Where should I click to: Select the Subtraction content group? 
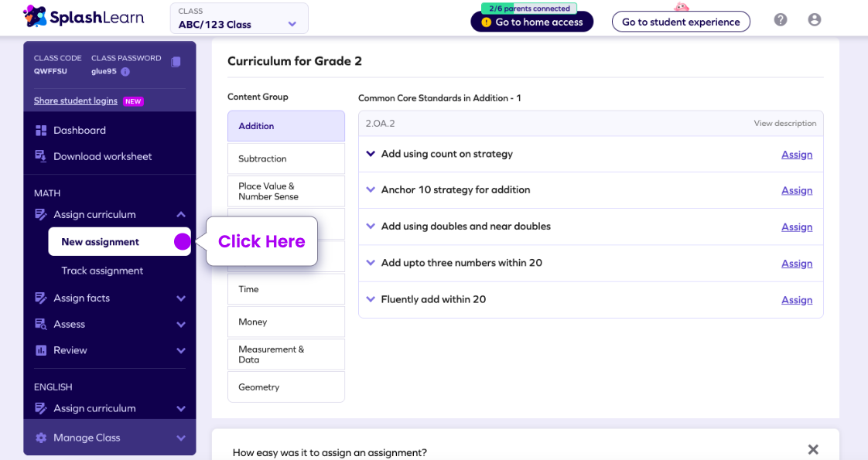285,158
